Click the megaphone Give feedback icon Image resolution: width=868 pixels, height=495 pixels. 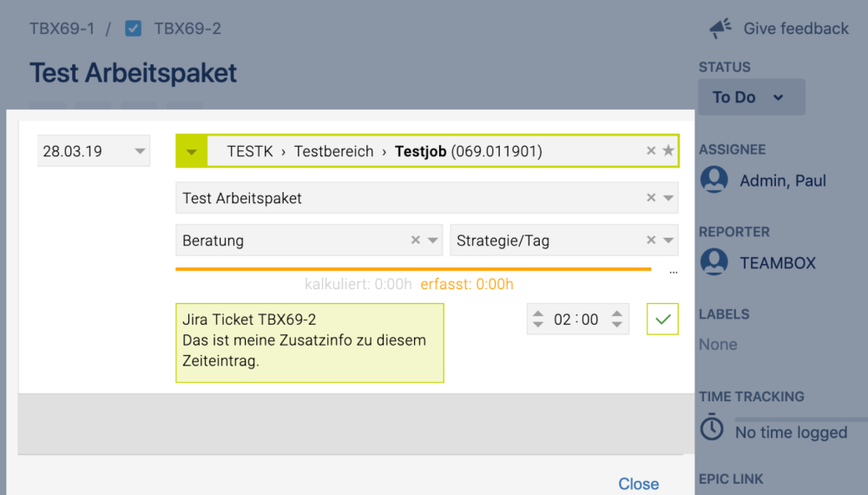[720, 29]
